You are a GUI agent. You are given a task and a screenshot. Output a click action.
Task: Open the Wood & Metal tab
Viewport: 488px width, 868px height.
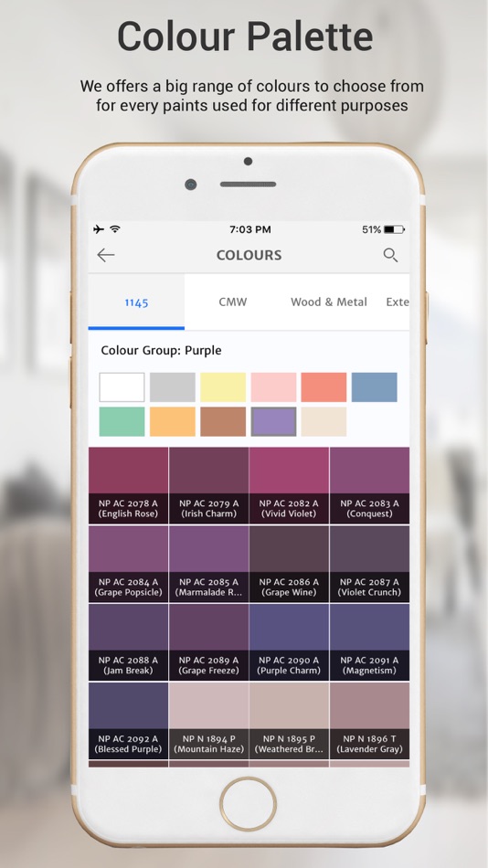click(x=329, y=302)
